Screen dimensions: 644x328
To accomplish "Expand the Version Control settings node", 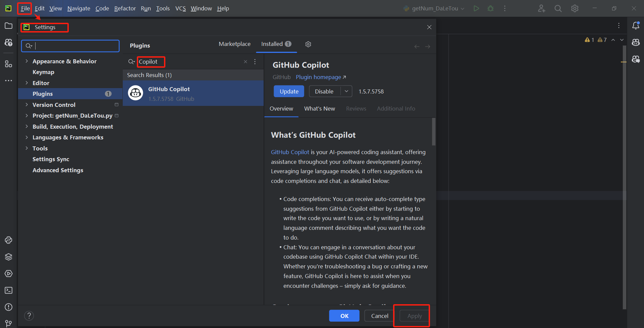I will pyautogui.click(x=27, y=105).
